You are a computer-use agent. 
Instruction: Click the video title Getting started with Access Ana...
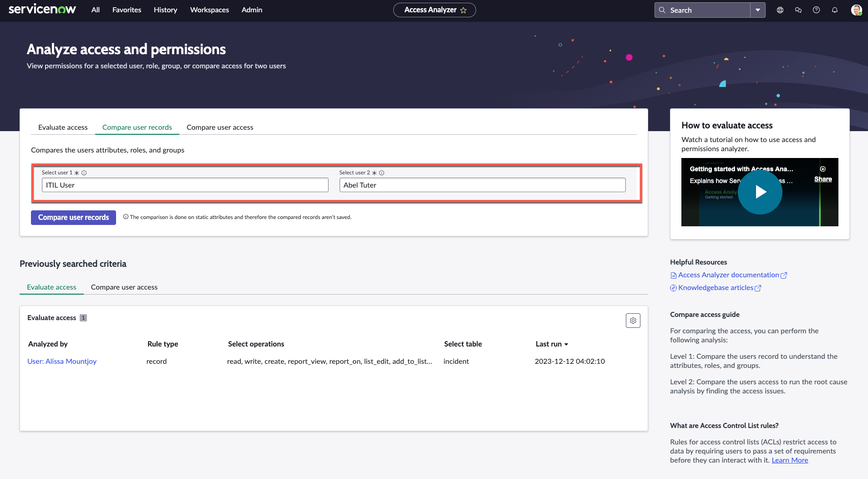pyautogui.click(x=741, y=169)
